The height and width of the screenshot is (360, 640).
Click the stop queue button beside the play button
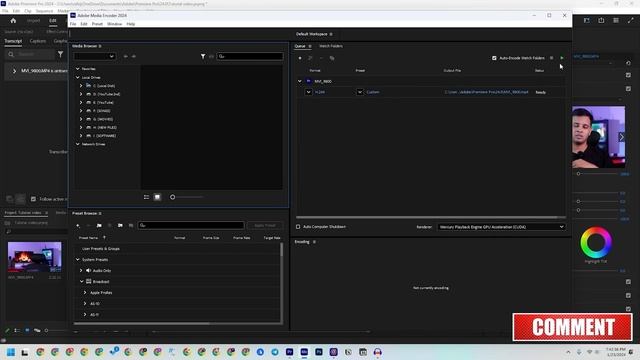tap(551, 58)
